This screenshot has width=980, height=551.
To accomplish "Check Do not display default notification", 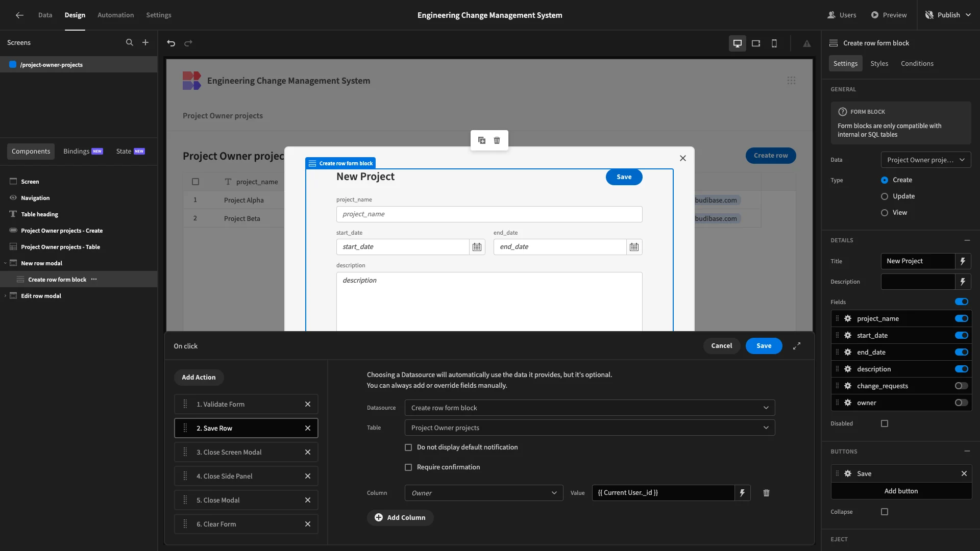I will tap(408, 447).
